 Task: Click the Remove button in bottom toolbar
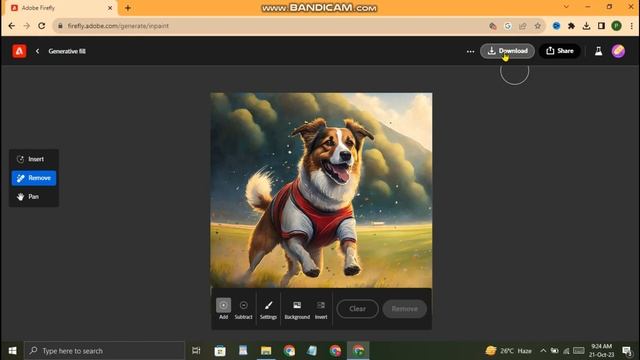(x=404, y=309)
